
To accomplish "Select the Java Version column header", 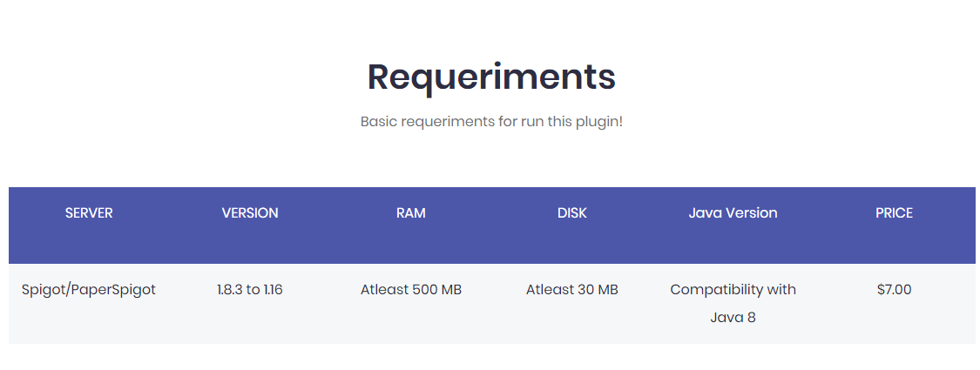I will (x=733, y=212).
